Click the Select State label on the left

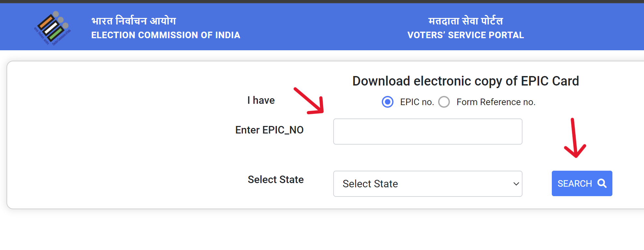(x=276, y=180)
